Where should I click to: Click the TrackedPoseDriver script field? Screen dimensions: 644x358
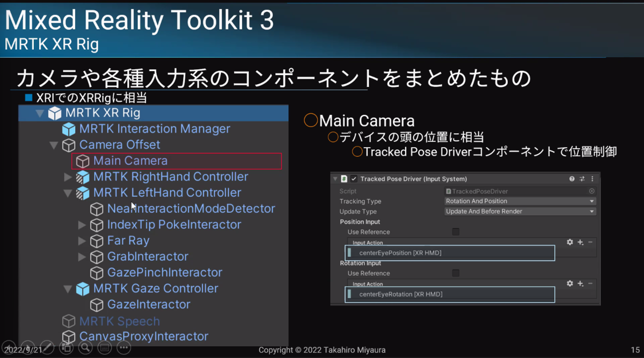520,191
